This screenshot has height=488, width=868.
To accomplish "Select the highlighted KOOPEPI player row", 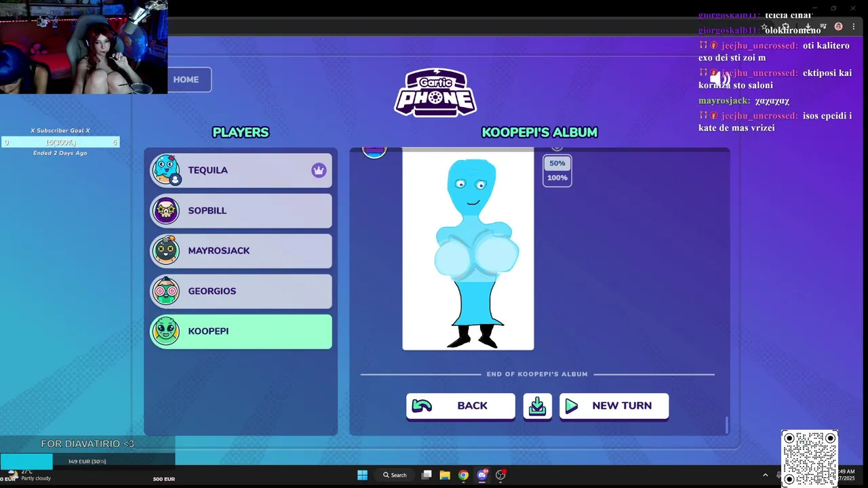I will tap(241, 331).
